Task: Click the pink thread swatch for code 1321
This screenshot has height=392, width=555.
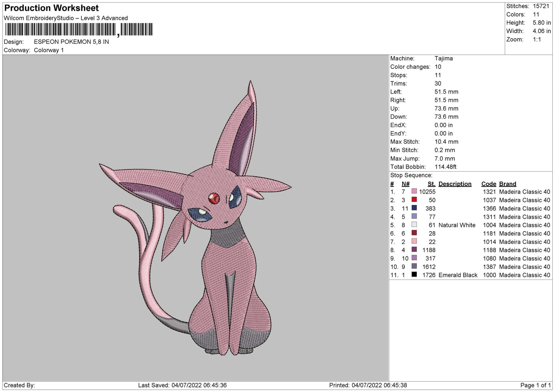Action: click(x=414, y=191)
